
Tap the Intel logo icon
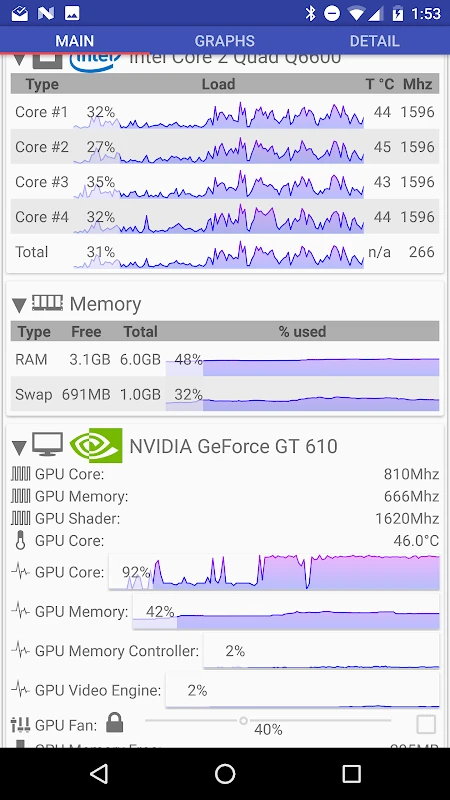95,62
